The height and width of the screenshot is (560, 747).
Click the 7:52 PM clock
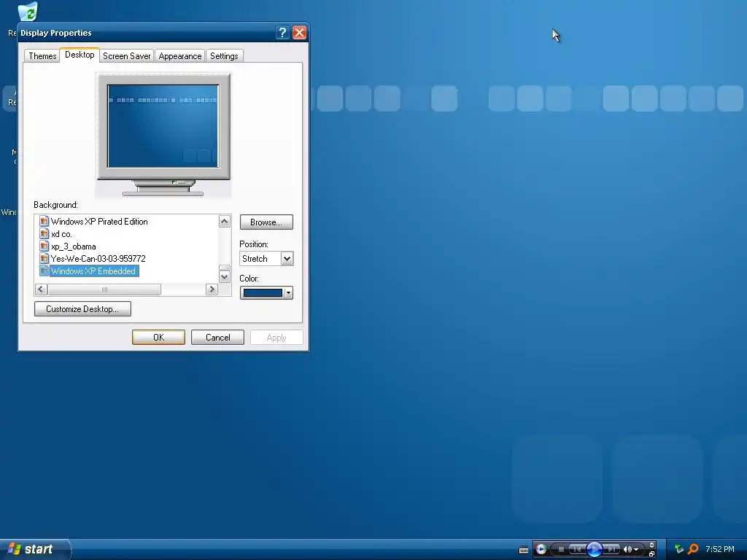720,549
